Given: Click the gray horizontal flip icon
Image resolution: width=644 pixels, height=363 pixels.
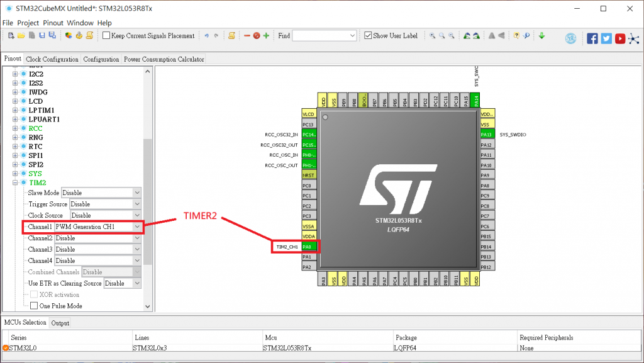Looking at the screenshot, I should coord(501,36).
